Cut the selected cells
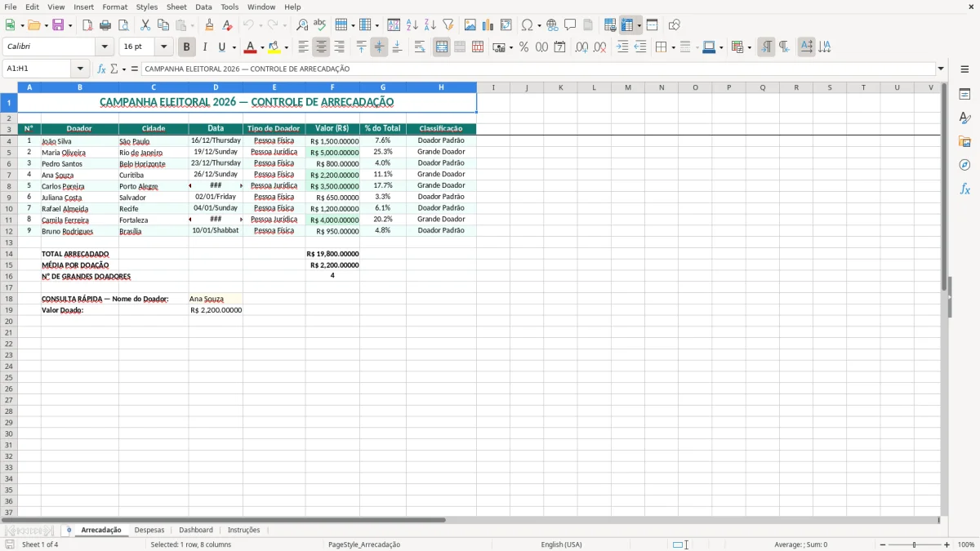 pyautogui.click(x=145, y=25)
